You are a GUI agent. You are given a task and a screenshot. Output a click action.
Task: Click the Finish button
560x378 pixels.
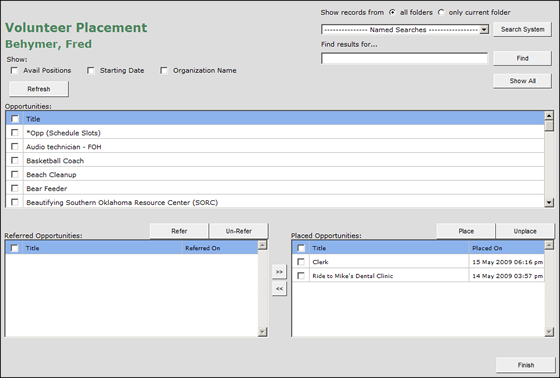tap(526, 365)
